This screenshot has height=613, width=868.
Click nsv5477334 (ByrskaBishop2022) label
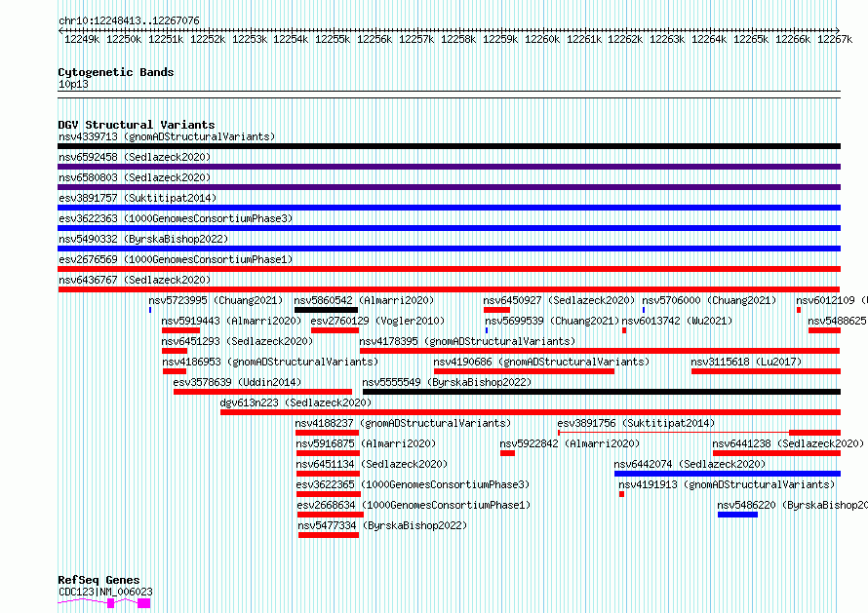(x=382, y=525)
